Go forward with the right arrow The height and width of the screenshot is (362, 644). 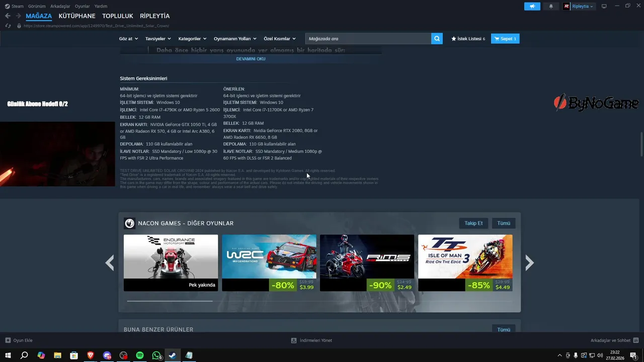[x=18, y=16]
